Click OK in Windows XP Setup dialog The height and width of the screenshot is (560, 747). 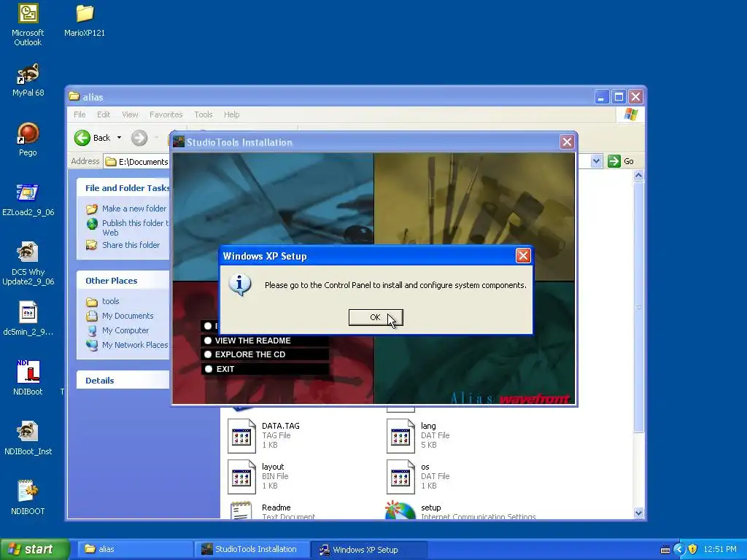(x=376, y=318)
